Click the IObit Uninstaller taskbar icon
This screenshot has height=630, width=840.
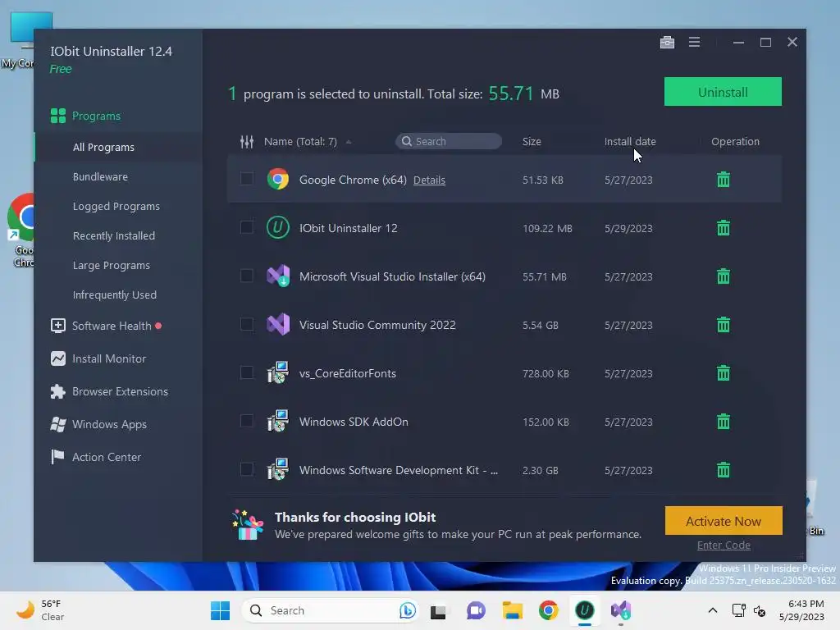click(584, 610)
